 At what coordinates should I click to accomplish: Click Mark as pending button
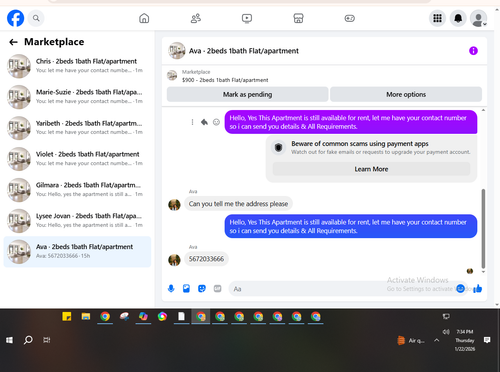247,94
